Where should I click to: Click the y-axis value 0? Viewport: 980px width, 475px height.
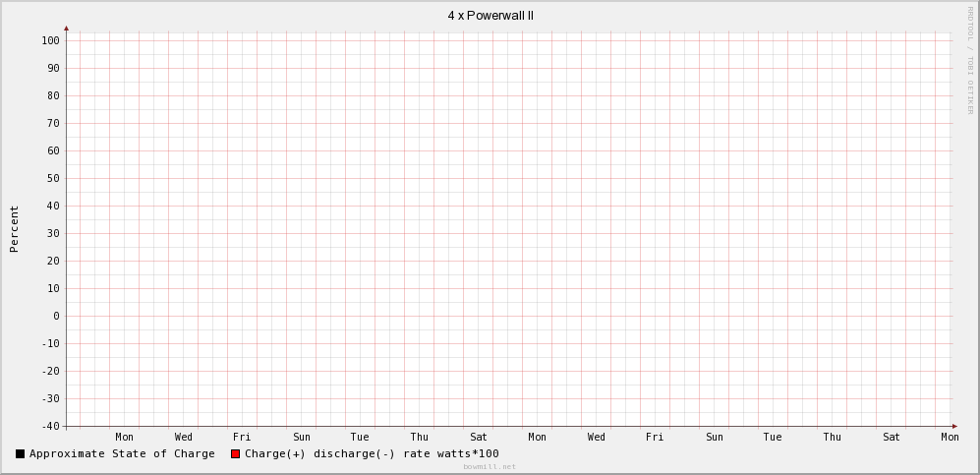tap(56, 317)
